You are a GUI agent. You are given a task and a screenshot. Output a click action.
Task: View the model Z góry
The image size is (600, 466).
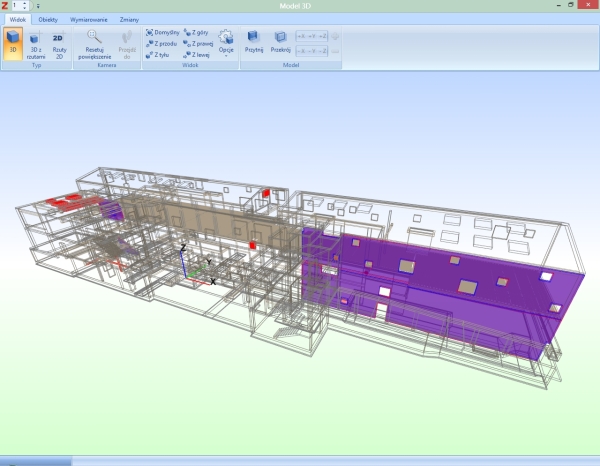pyautogui.click(x=197, y=32)
